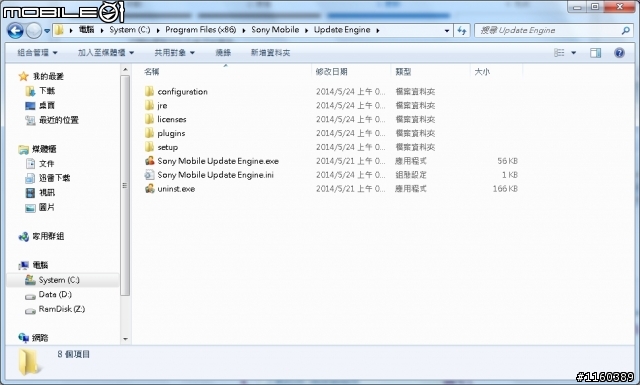
Task: Open 迅雷下載 library in sidebar
Action: (x=55, y=178)
